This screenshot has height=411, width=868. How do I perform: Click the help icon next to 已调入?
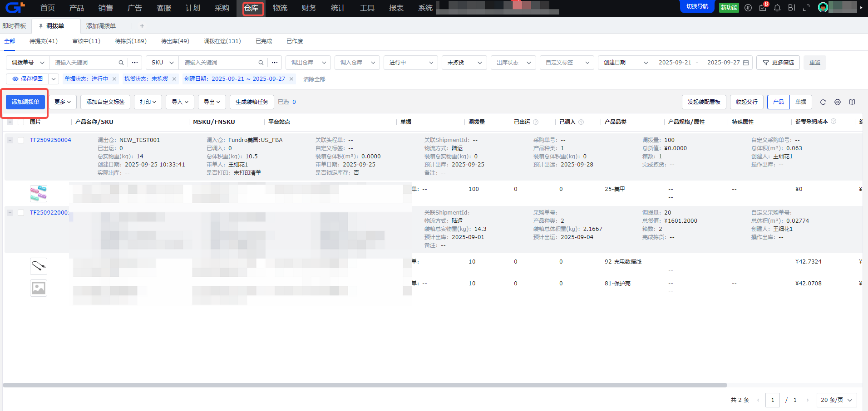click(581, 122)
